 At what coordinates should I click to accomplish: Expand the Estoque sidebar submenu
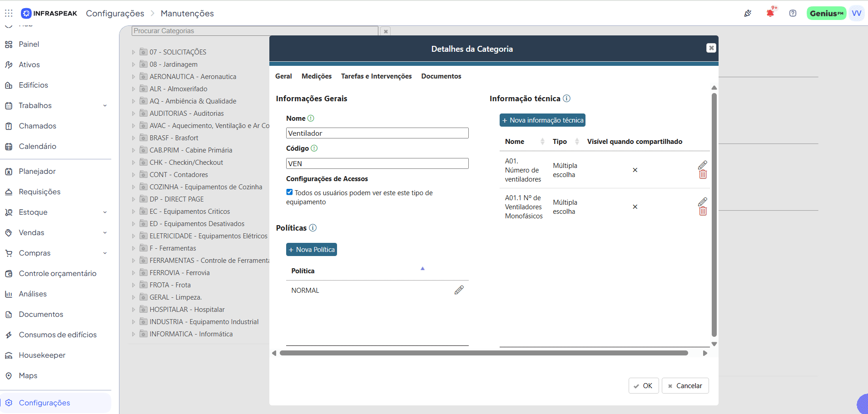coord(105,212)
